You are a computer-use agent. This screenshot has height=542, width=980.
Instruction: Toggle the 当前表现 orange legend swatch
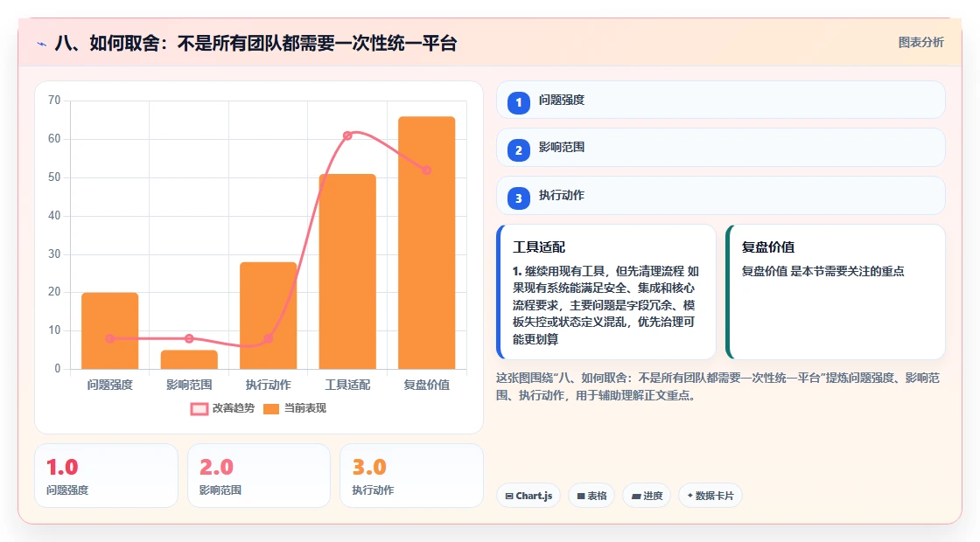(x=270, y=409)
